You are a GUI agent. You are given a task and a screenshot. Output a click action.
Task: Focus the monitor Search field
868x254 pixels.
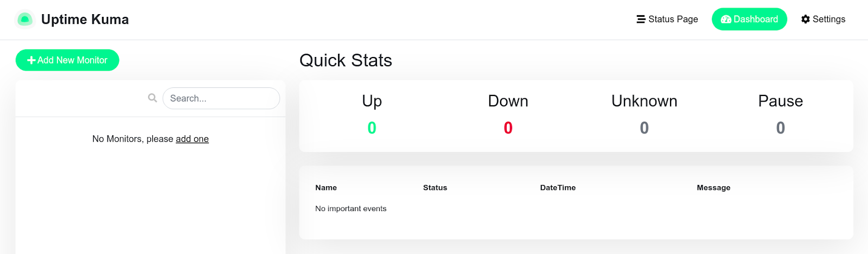point(221,98)
